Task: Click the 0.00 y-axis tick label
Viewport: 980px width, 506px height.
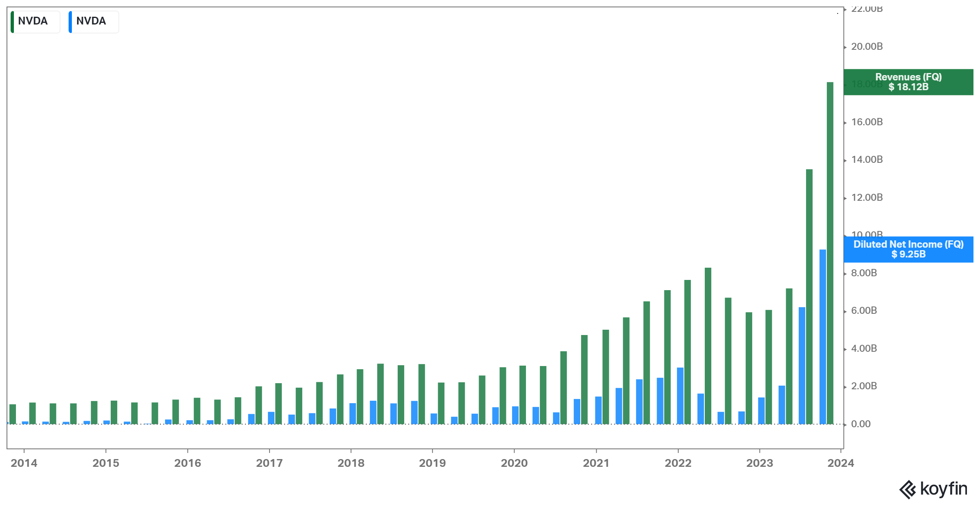Action: pos(860,424)
